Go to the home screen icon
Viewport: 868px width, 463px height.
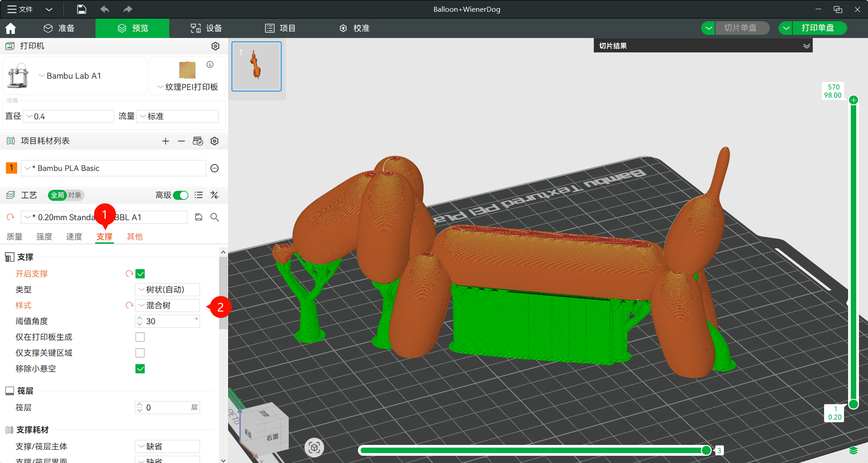10,28
